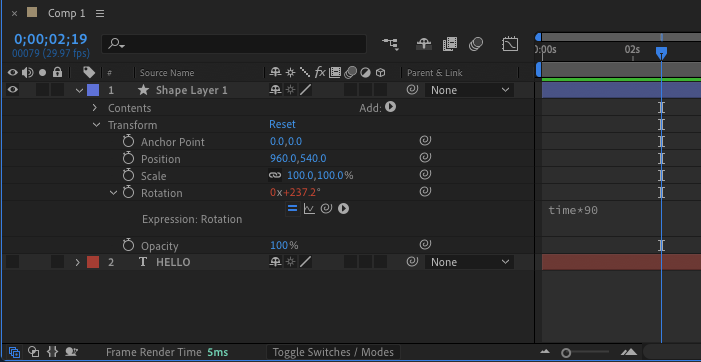Image resolution: width=701 pixels, height=362 pixels.
Task: Collapse the Transform group
Action: [x=96, y=125]
